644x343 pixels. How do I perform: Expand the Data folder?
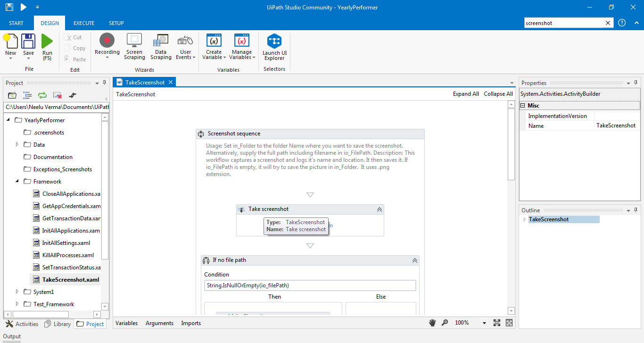pyautogui.click(x=17, y=145)
